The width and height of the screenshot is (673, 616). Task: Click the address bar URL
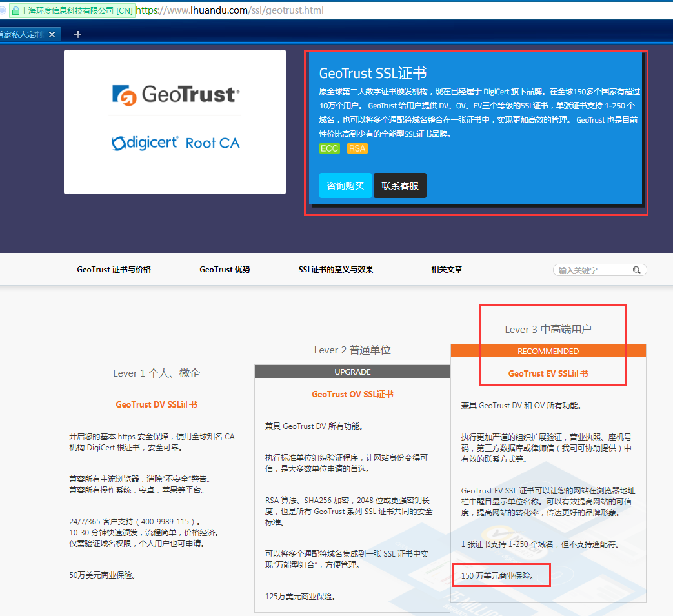pyautogui.click(x=230, y=10)
